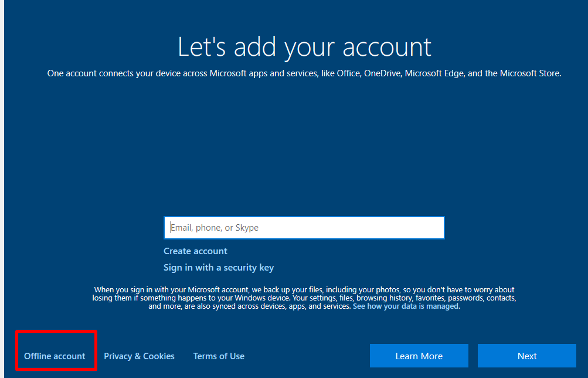Click the One account connects your device text
The image size is (588, 378).
304,73
